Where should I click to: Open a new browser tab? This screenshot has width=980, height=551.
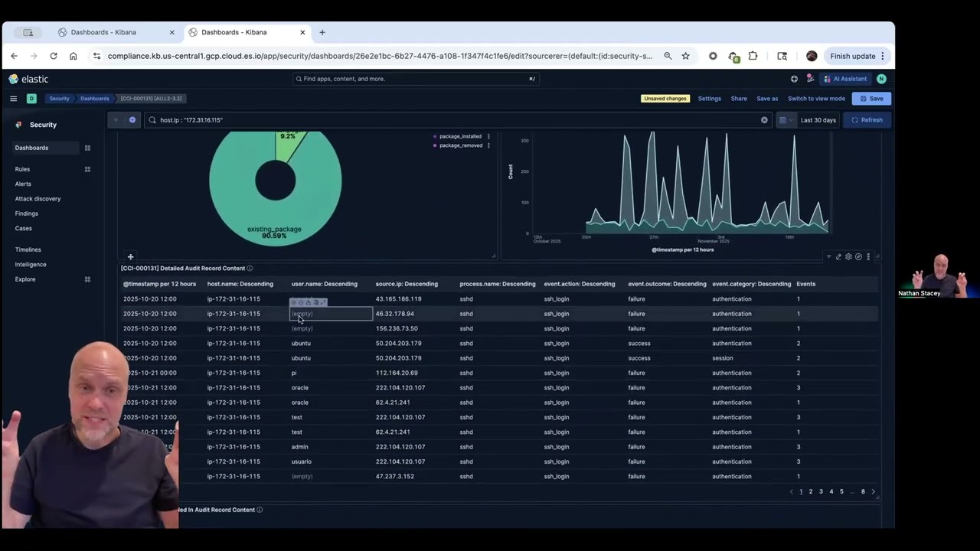[x=322, y=33]
